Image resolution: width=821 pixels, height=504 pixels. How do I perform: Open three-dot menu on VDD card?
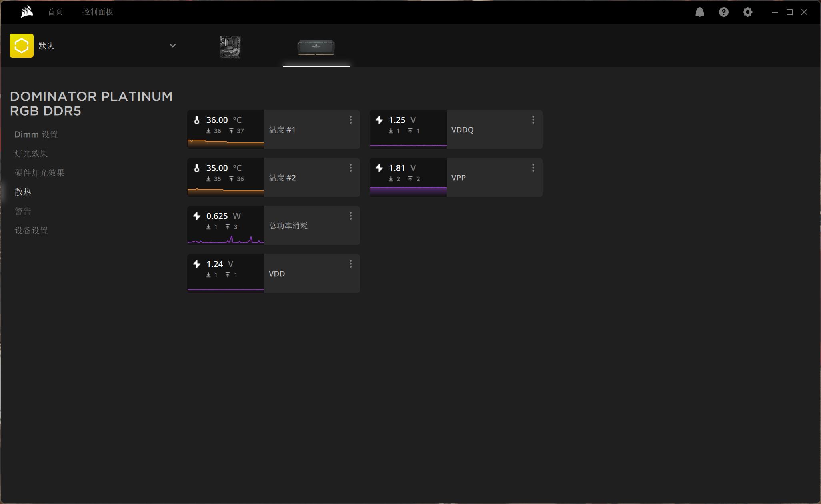350,264
